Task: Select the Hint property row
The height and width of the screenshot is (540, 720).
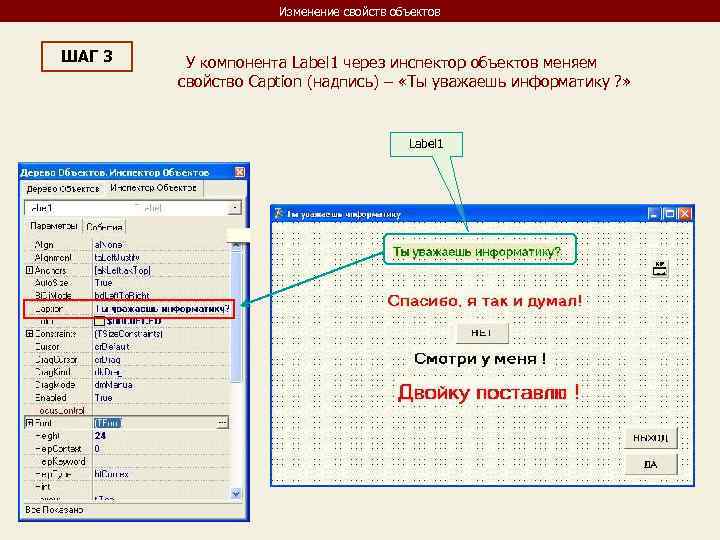Action: pyautogui.click(x=127, y=486)
